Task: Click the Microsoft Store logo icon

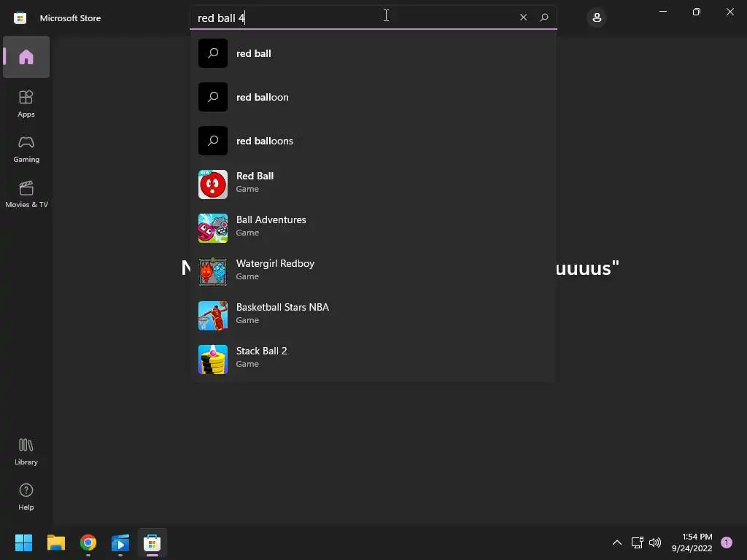Action: pyautogui.click(x=20, y=18)
